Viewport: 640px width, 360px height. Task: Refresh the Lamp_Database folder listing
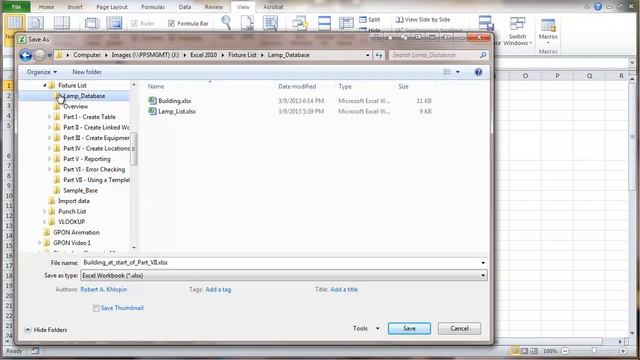point(379,55)
